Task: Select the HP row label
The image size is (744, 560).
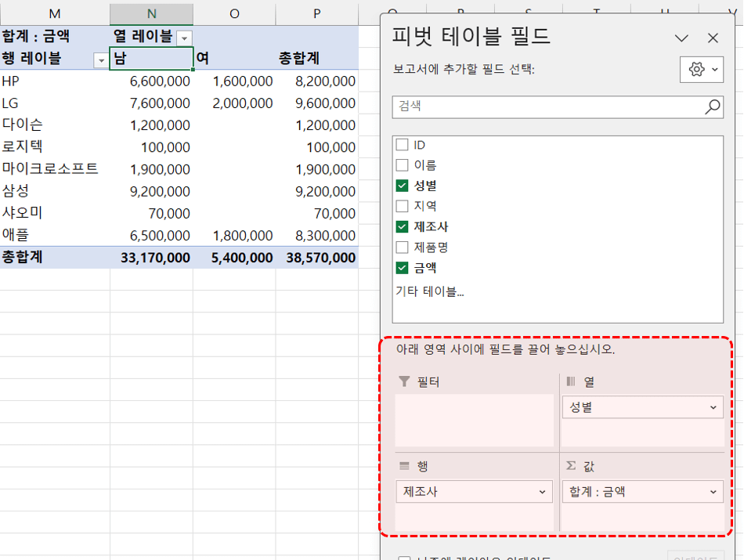Action: pos(55,81)
